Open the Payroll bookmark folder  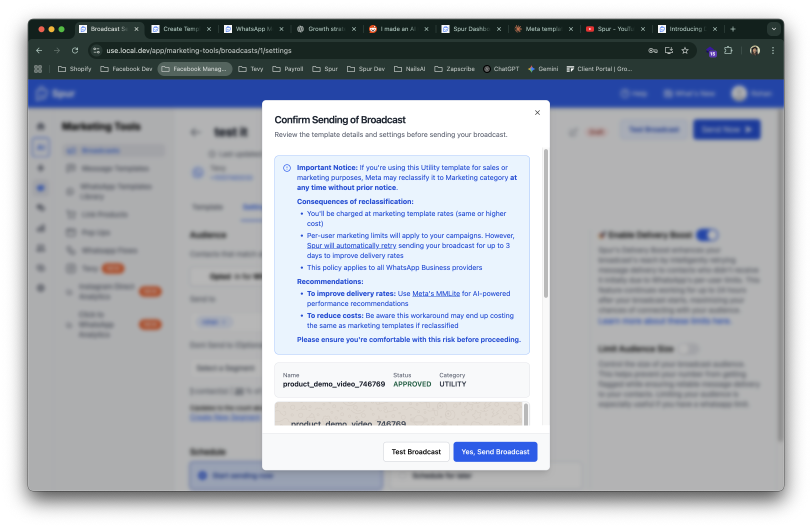click(x=288, y=69)
